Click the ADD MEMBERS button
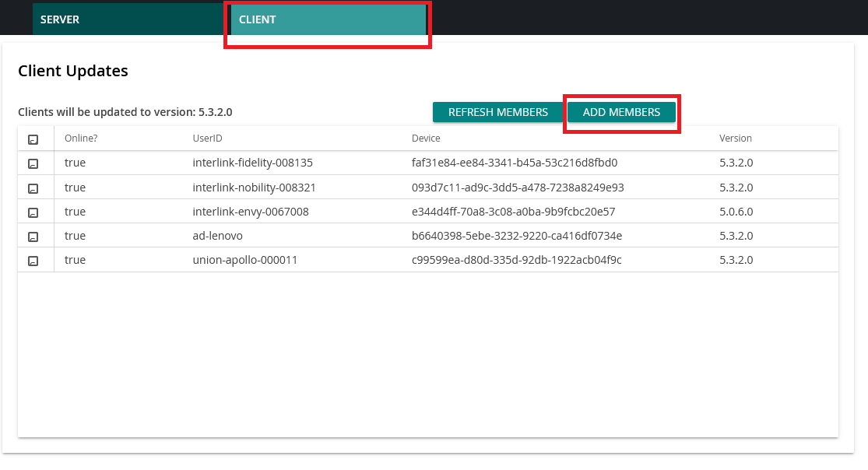 click(621, 112)
